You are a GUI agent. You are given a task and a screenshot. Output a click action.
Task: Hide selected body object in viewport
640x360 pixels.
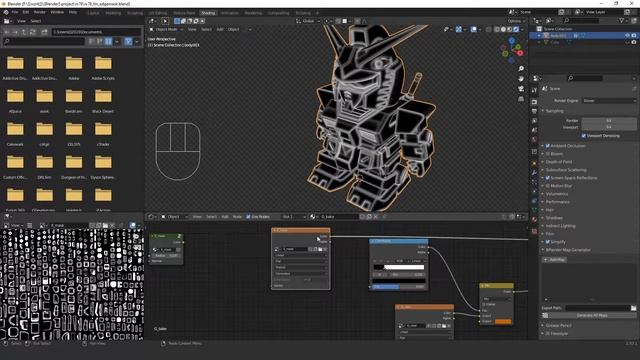pos(627,36)
